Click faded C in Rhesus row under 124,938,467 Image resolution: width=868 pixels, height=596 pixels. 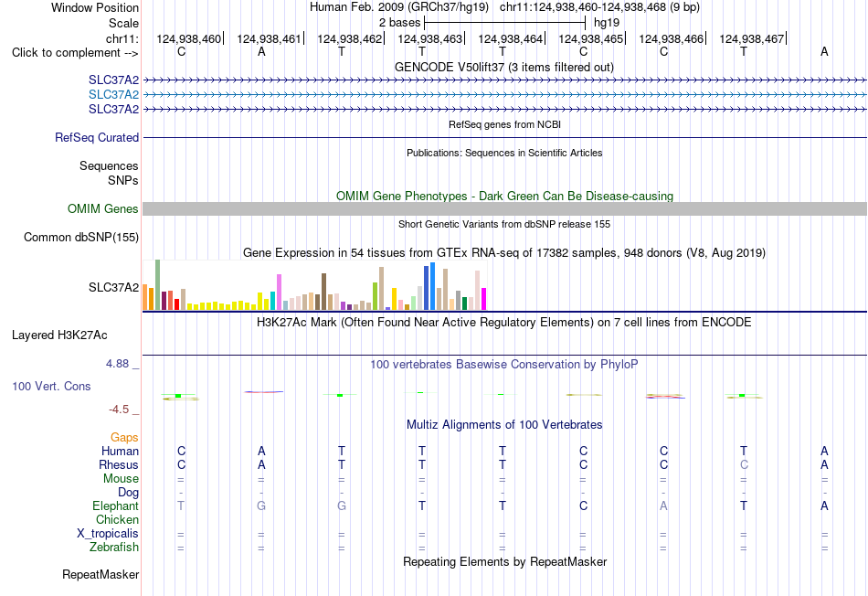click(x=744, y=464)
